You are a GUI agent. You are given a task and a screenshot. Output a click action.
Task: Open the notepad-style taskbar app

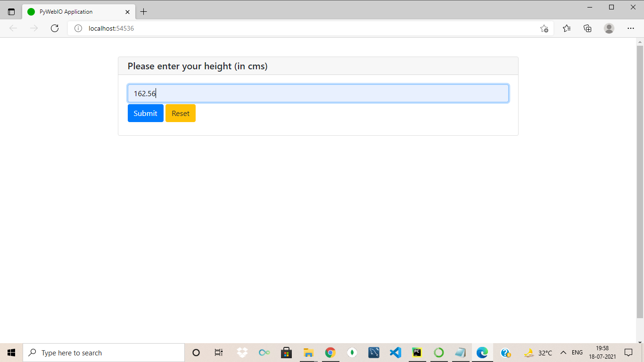coord(461,353)
